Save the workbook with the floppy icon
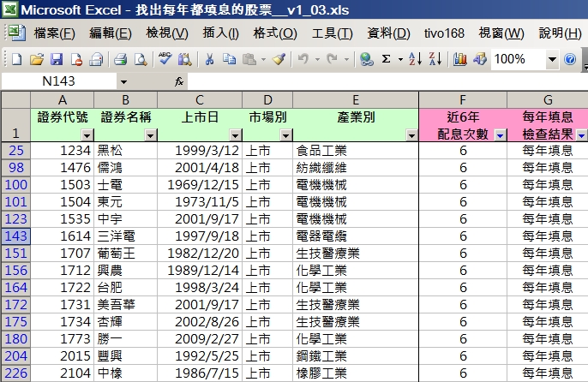Image resolution: width=588 pixels, height=382 pixels. [57, 59]
